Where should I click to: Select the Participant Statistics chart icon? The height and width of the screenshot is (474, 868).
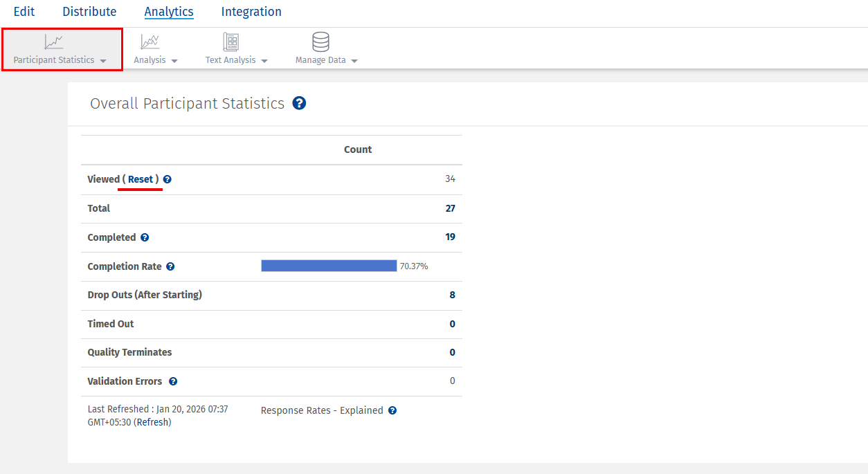[53, 41]
